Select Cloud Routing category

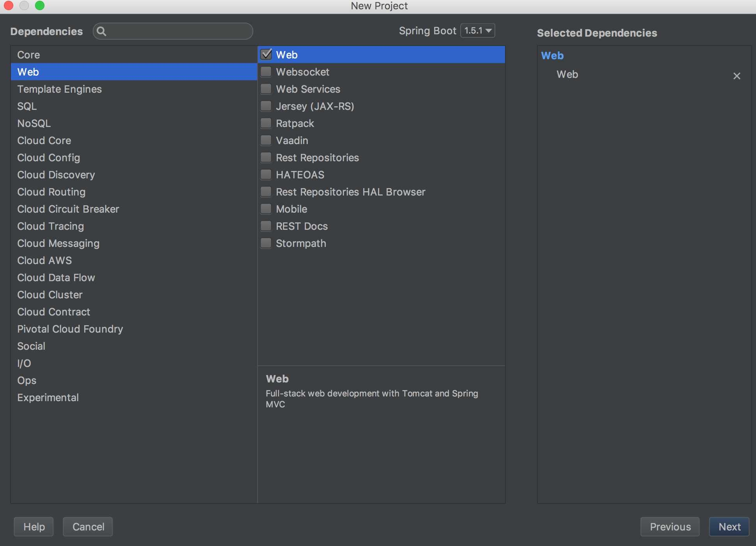(x=134, y=192)
